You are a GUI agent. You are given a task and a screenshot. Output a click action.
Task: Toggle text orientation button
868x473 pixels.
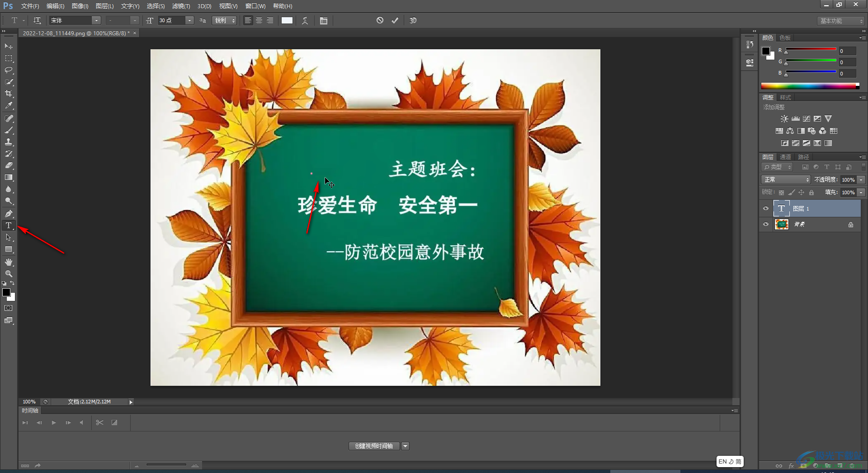(x=37, y=20)
